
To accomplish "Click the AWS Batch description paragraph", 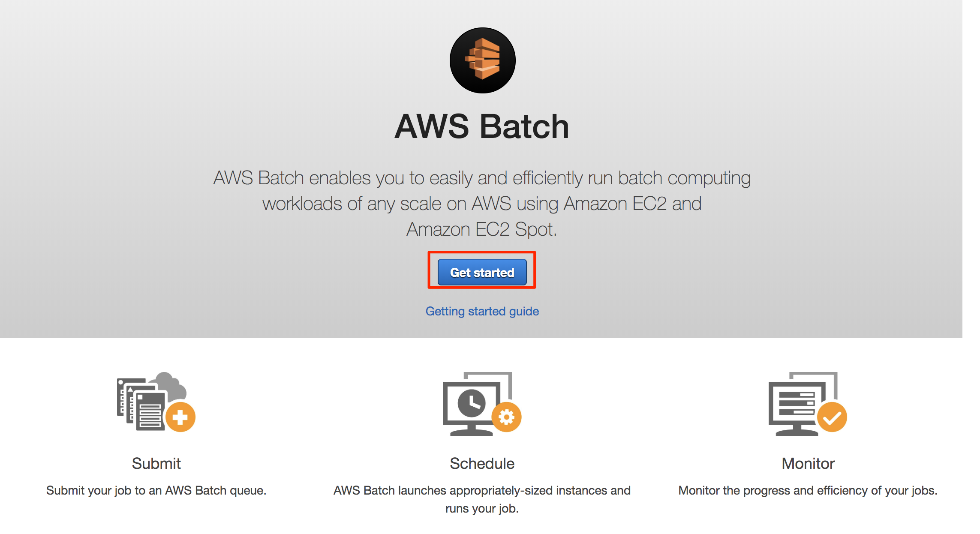I will pos(481,203).
